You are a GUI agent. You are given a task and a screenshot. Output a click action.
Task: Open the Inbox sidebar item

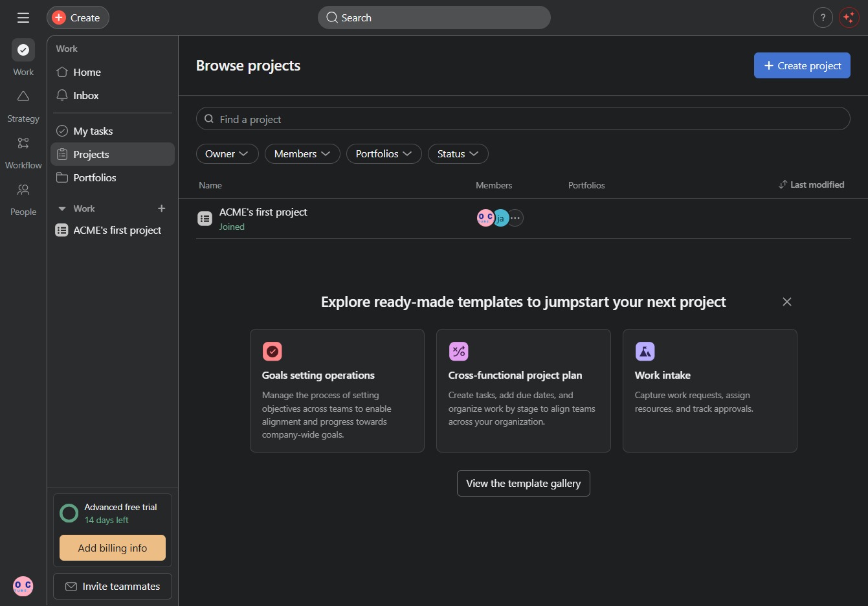tap(113, 95)
